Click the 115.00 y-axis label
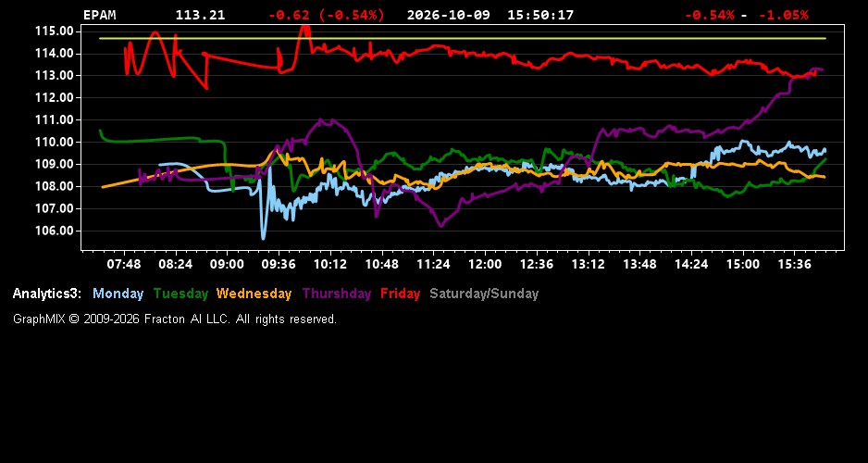This screenshot has width=868, height=463. 55,31
